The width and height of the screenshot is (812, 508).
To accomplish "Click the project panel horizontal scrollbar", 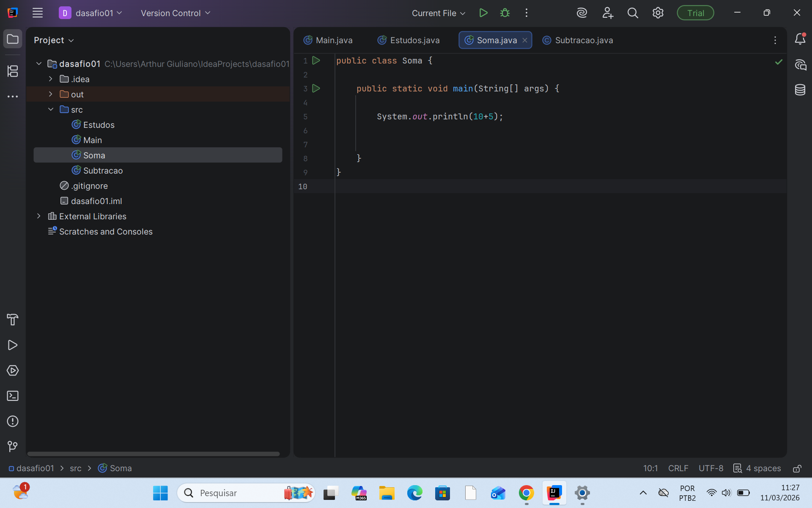I will [153, 454].
